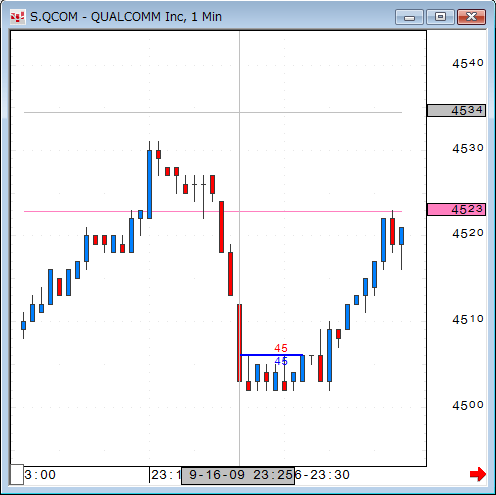Screen dimensions: 496x495
Task: Click the 4530 price scale value
Action: coord(468,148)
